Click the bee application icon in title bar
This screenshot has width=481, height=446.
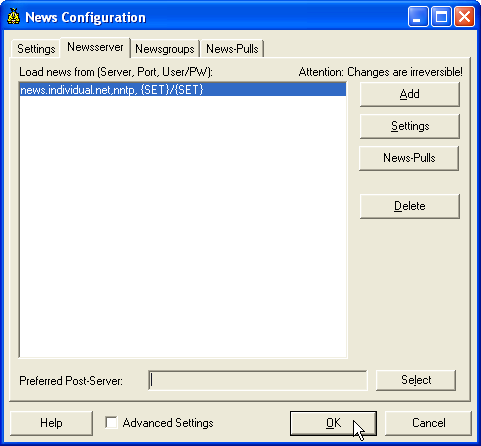click(14, 17)
